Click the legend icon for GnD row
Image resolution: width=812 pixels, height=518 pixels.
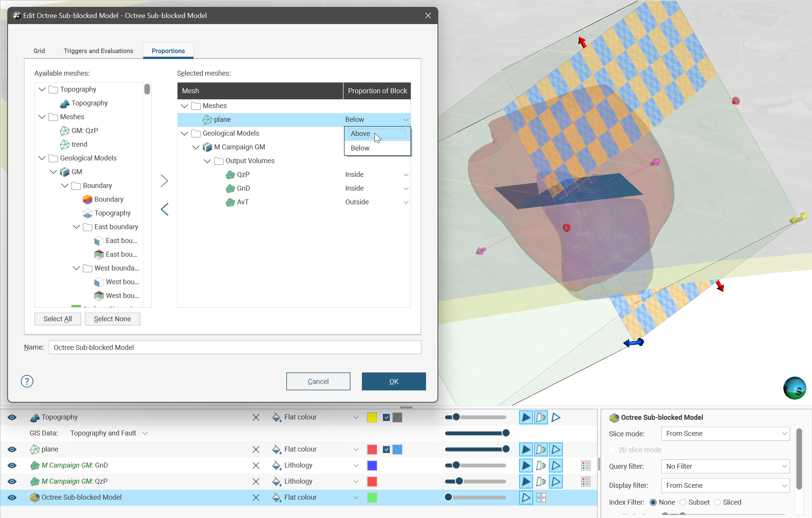coord(586,465)
